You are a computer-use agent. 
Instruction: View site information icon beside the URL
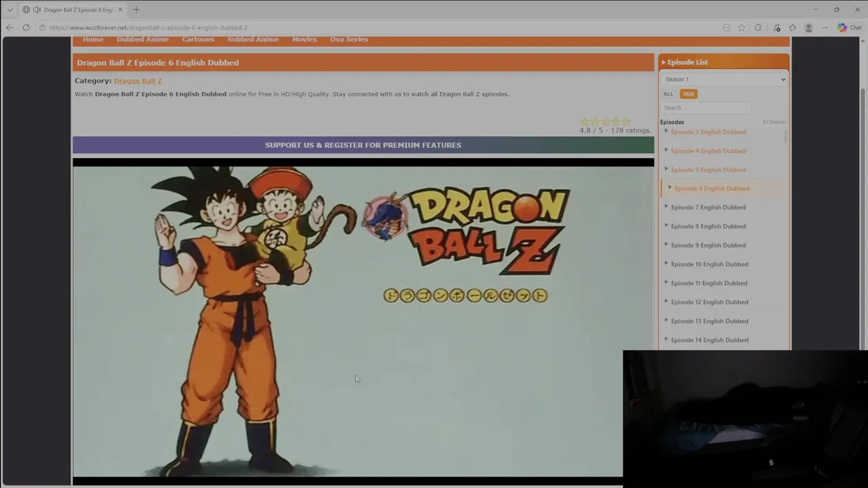42,28
